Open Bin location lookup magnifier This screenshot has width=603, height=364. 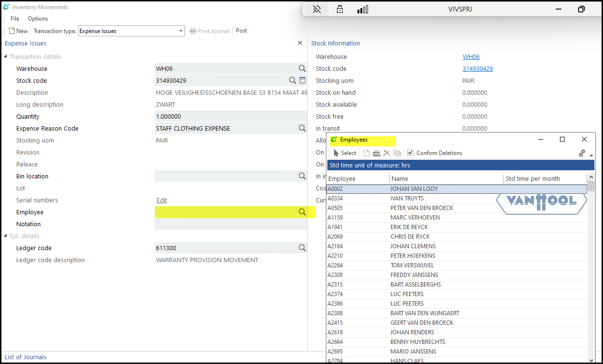pos(302,176)
